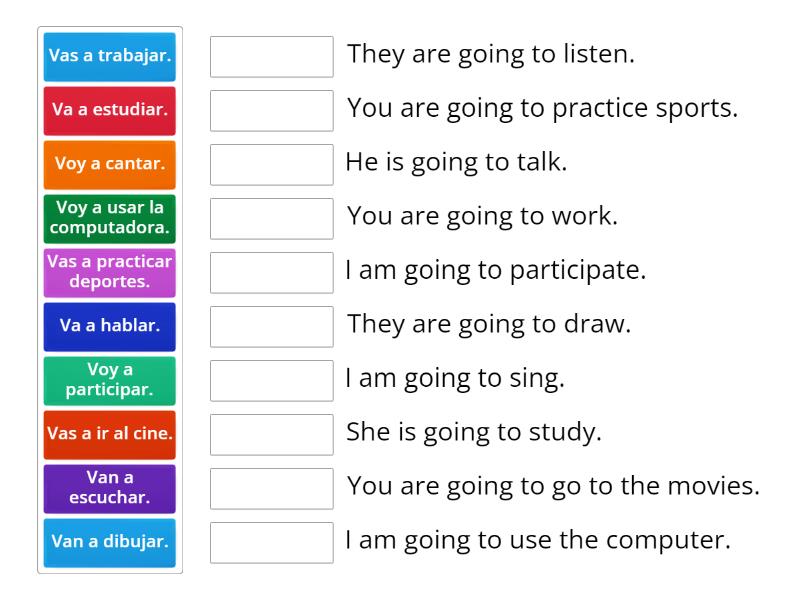Click the 'Van a dibujar.' tile
The image size is (800, 600).
[110, 543]
